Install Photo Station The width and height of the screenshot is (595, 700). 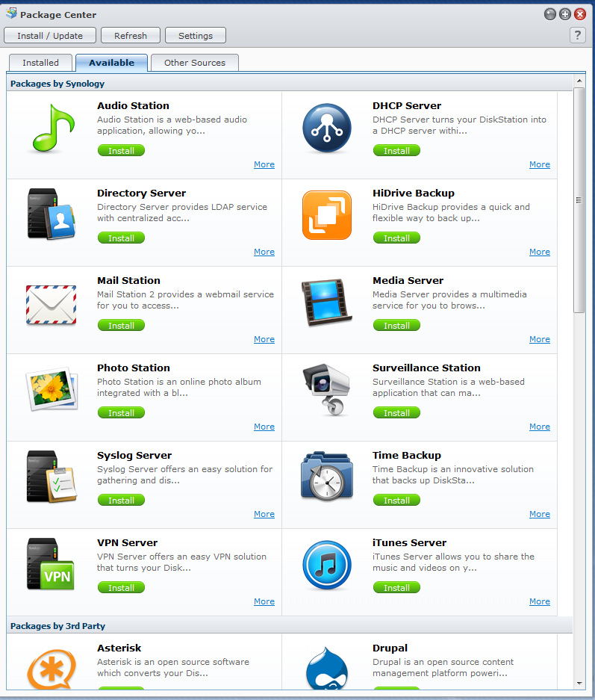[x=122, y=413]
